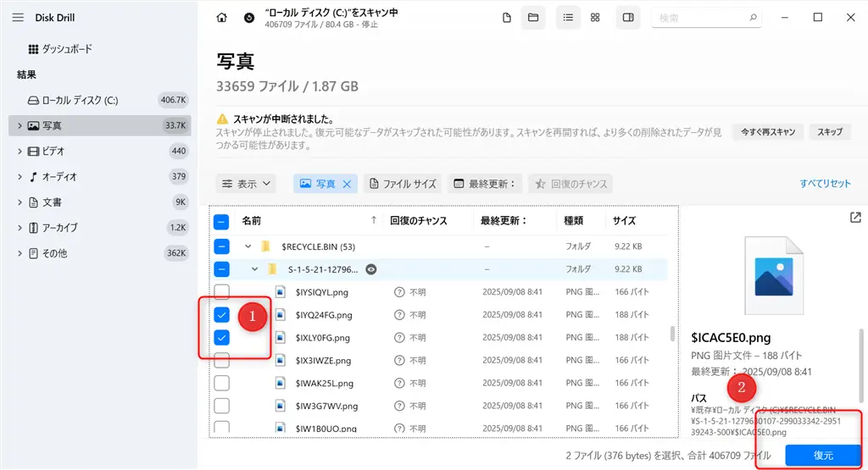Go to the home screen icon
868x470 pixels.
(221, 18)
